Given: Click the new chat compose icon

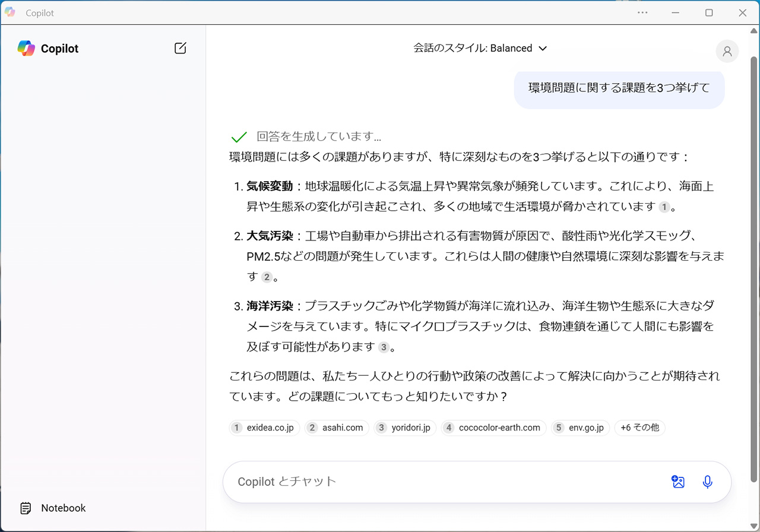Looking at the screenshot, I should [180, 49].
